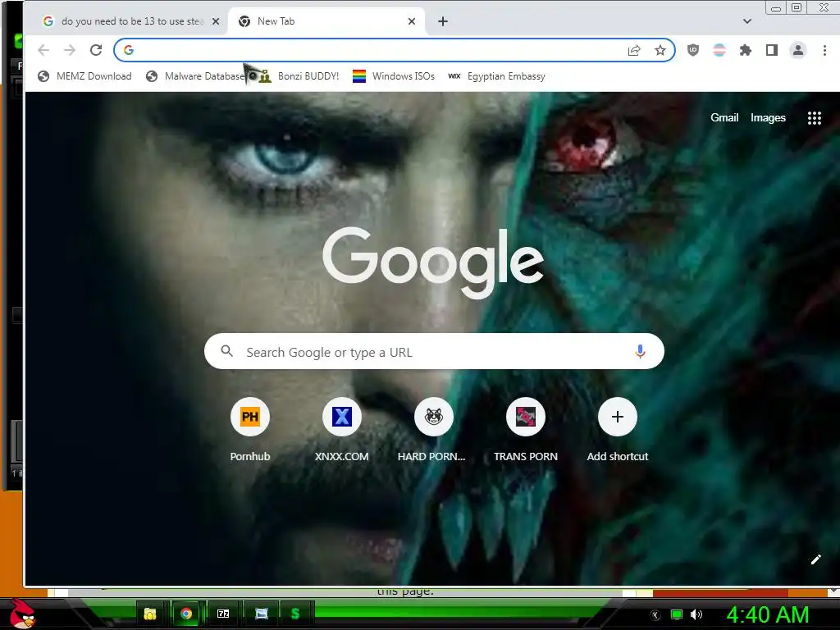The height and width of the screenshot is (630, 840).
Task: Open the MEMZ Download bookmark
Action: pos(84,76)
